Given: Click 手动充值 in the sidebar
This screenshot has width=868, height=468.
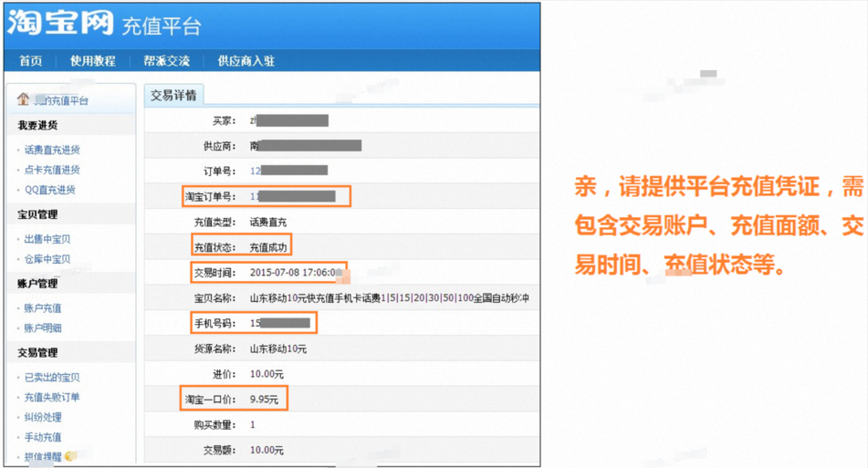Looking at the screenshot, I should (43, 437).
